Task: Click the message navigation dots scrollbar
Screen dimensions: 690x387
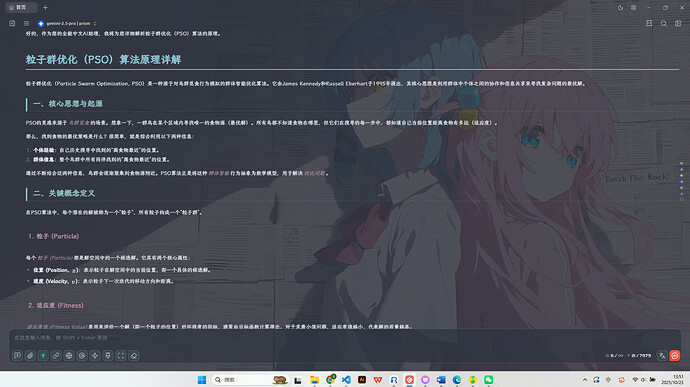Action: [682, 181]
